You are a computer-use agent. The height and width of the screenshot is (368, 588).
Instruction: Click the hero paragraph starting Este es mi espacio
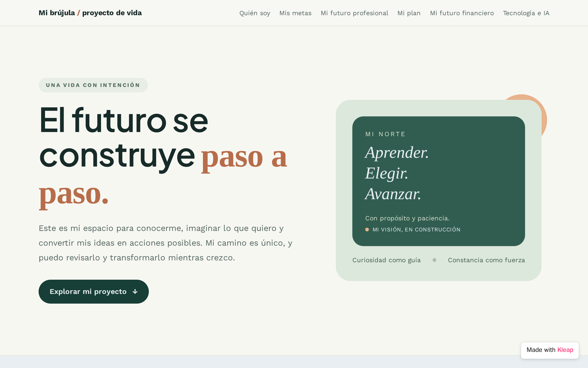(165, 243)
